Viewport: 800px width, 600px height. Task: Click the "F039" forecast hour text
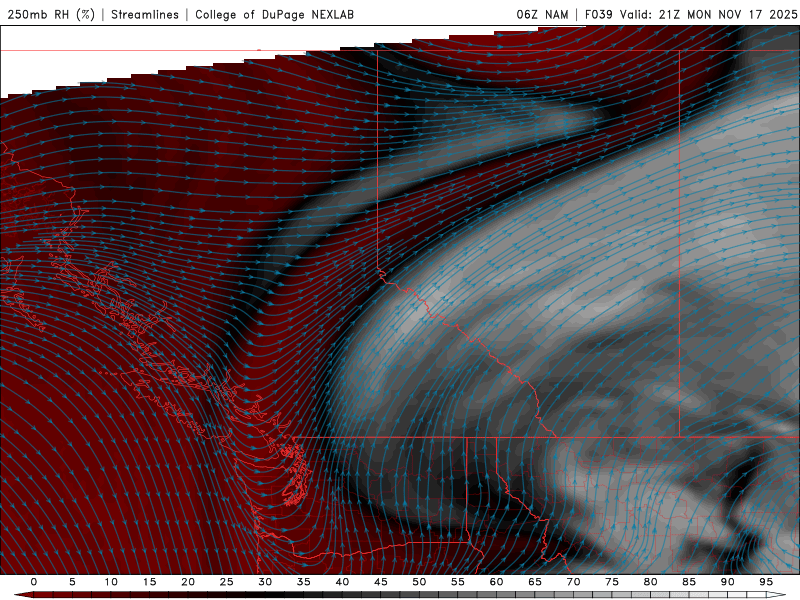(598, 14)
